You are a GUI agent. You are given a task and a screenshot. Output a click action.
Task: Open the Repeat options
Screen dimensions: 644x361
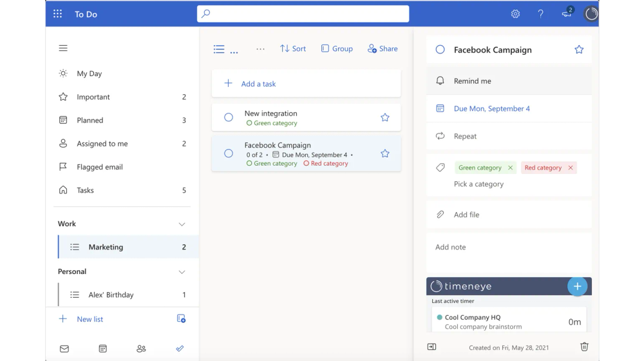509,136
